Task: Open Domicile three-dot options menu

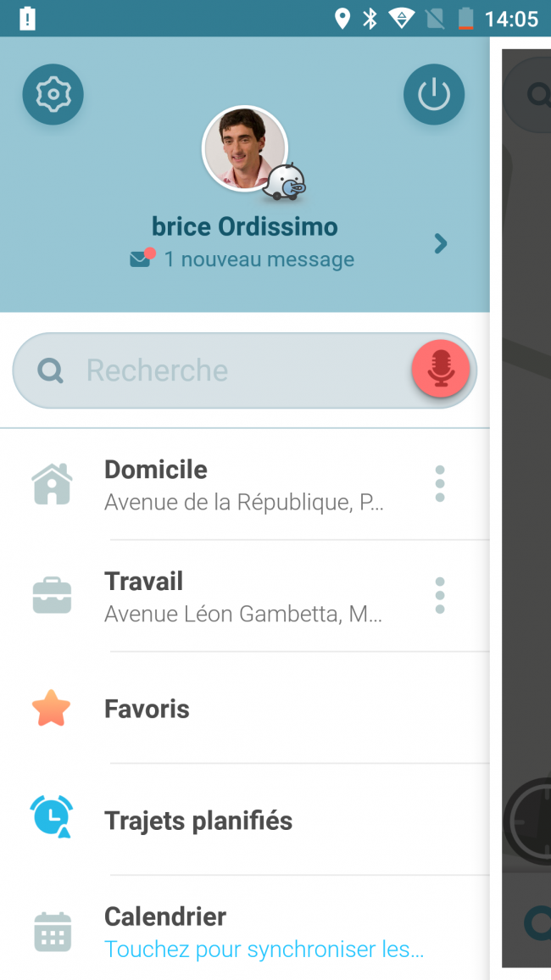Action: coord(440,484)
